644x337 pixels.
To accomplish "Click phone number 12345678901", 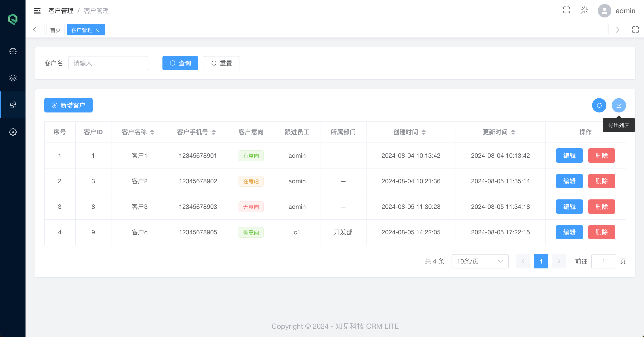I will [198, 156].
